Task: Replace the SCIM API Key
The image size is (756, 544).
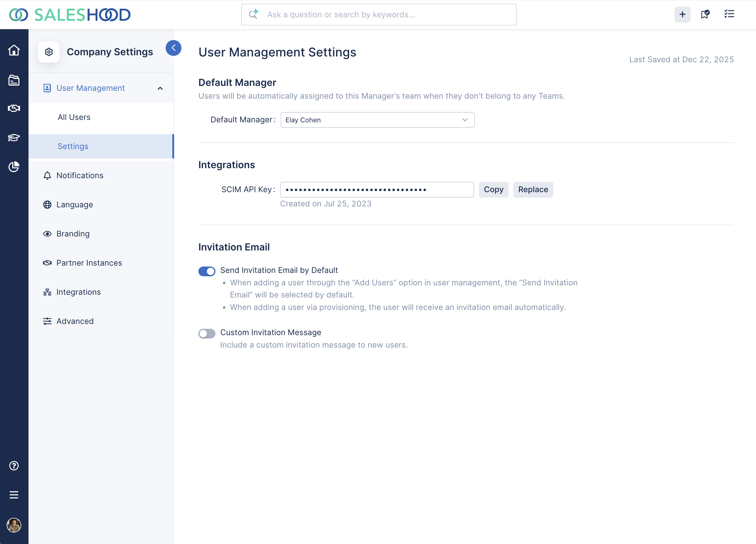Action: pos(533,189)
